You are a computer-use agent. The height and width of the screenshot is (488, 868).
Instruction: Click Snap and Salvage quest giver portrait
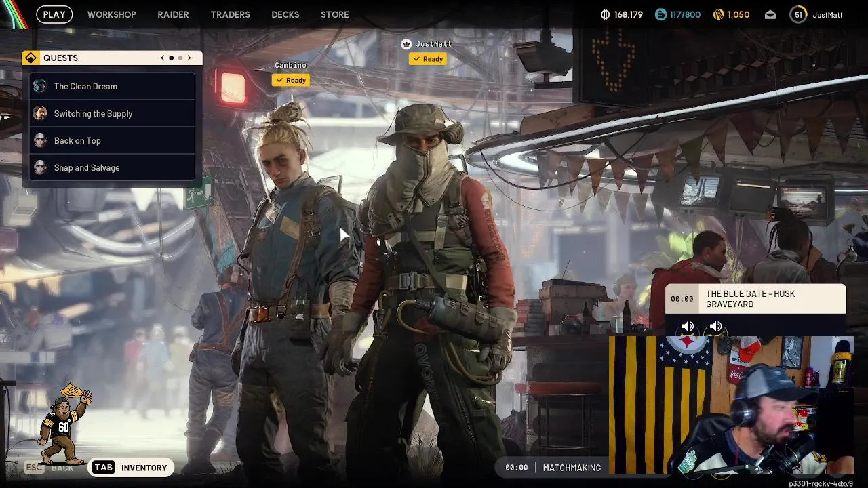pos(40,167)
